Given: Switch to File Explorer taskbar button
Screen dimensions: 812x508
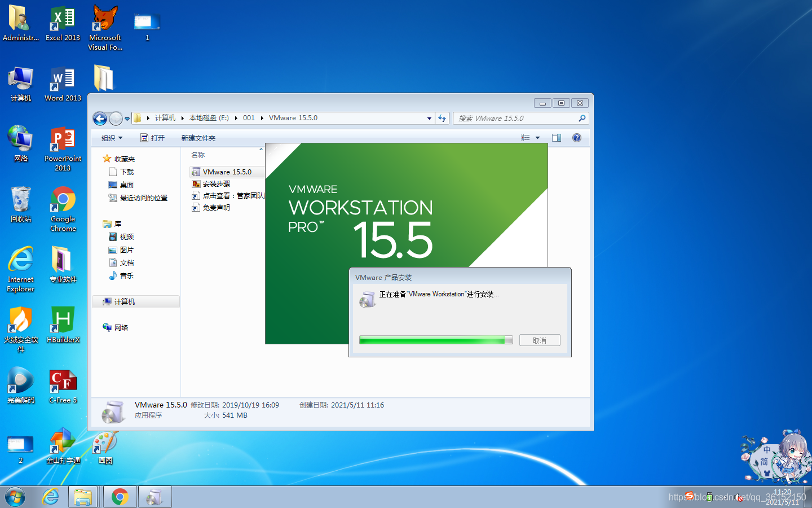Looking at the screenshot, I should pos(83,497).
